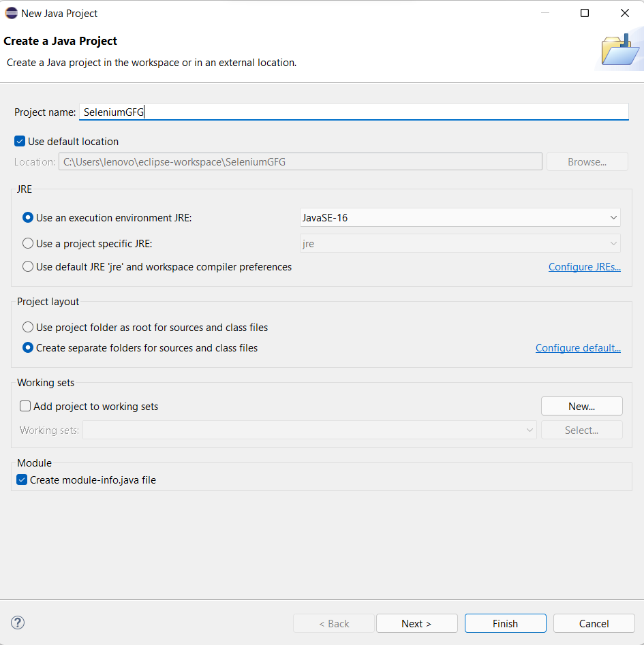Enable Add project to working sets
This screenshot has width=644, height=645.
[25, 407]
